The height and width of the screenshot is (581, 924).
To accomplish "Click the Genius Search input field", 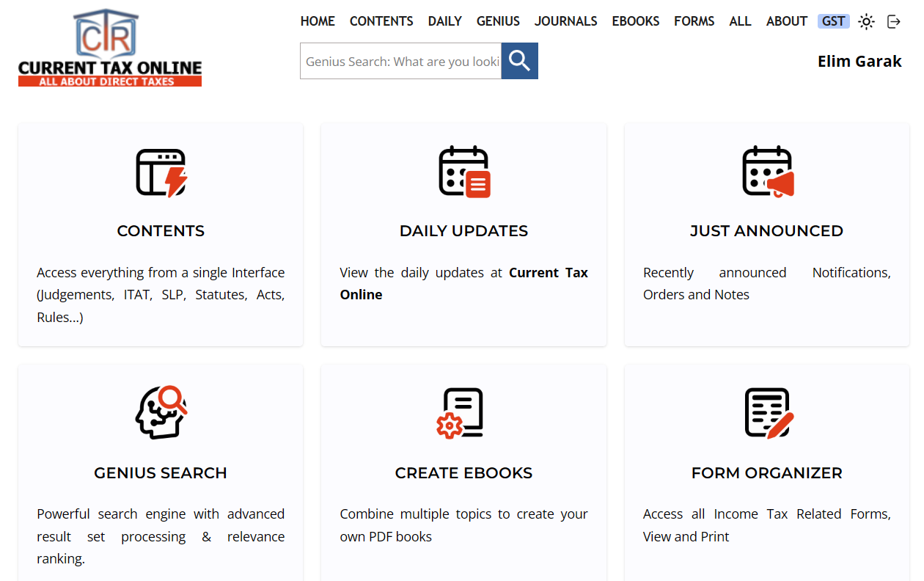I will (x=400, y=61).
